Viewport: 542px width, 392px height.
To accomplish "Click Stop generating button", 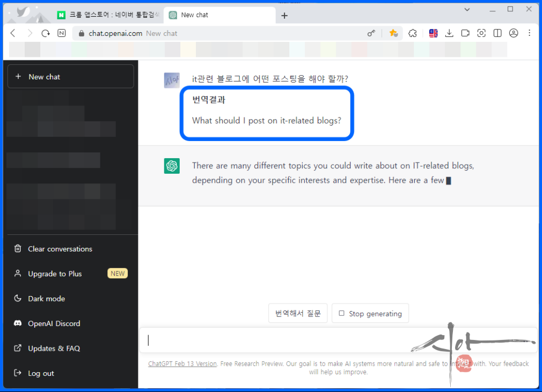I will coord(370,313).
